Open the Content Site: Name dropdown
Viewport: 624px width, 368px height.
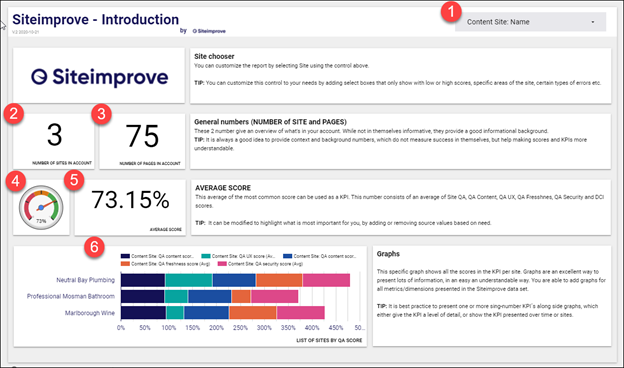click(x=530, y=22)
